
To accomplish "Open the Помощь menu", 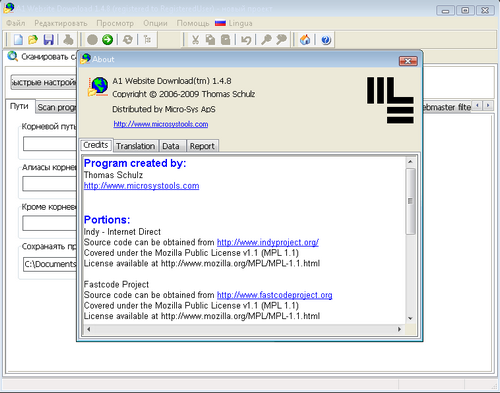I will [x=193, y=23].
